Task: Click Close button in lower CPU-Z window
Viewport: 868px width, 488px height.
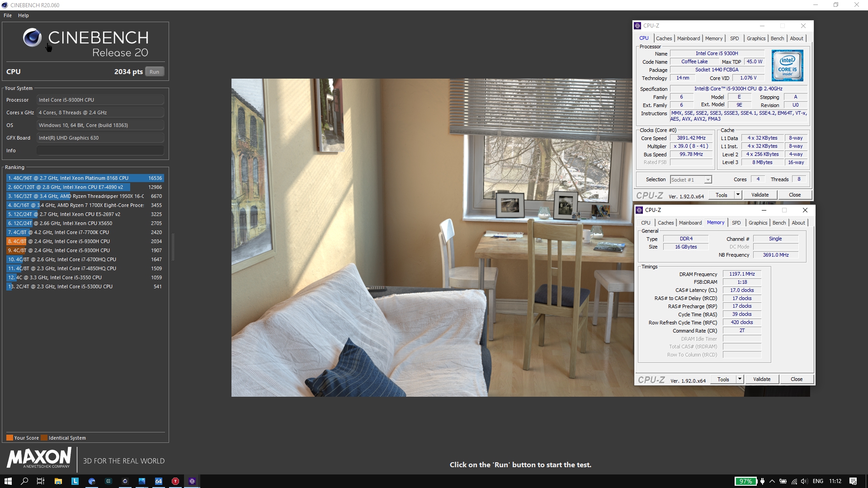Action: pos(797,379)
